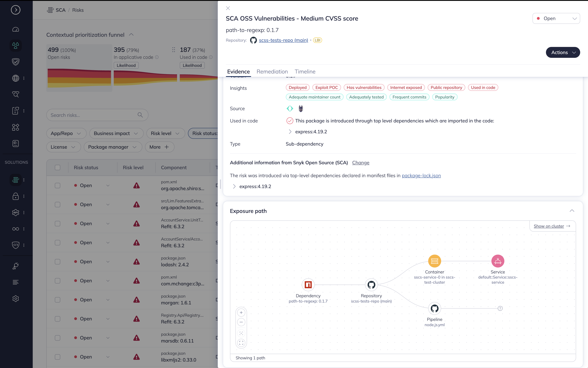
Task: Check the libxmljs2: 0.33.0 row checkbox
Action: pos(58,357)
